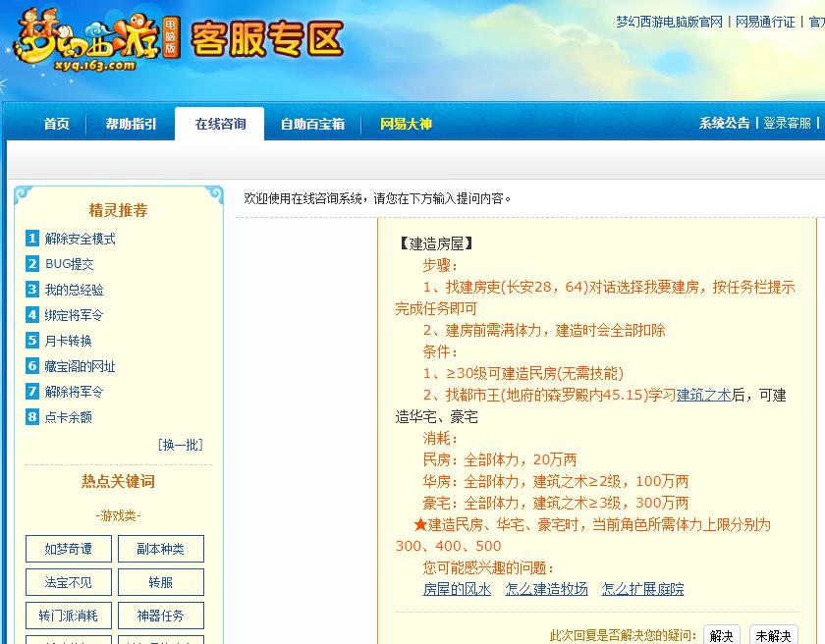
Task: Click number 4 badge beside 绑定将军令
Action: click(x=32, y=314)
